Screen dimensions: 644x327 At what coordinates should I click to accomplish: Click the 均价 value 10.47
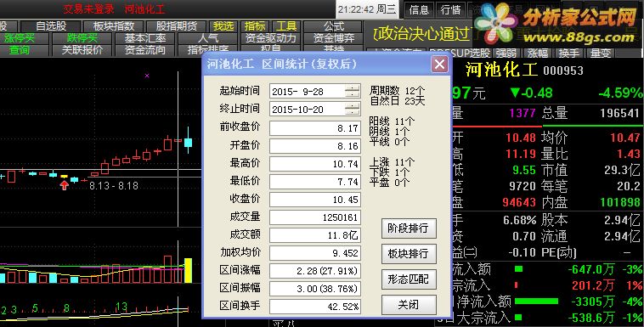624,138
